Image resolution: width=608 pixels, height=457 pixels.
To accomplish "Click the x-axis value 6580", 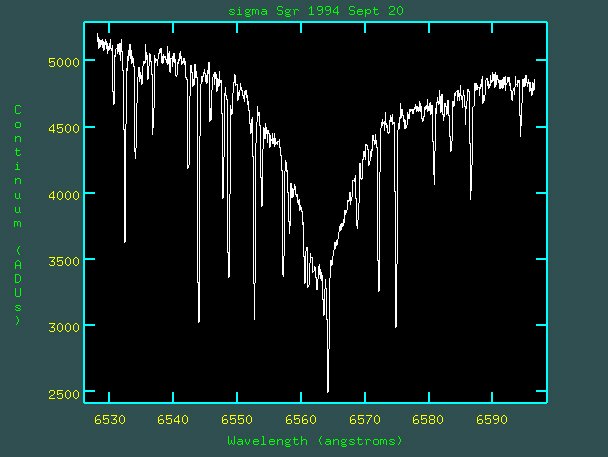I will pyautogui.click(x=428, y=419).
